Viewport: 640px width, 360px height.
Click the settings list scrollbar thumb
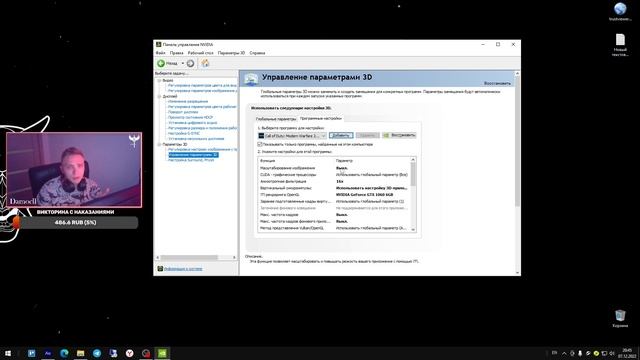[413, 174]
